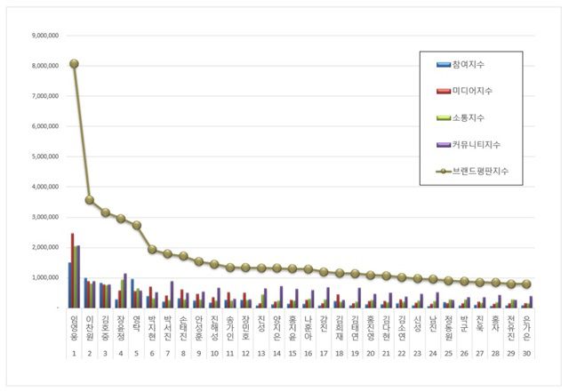Click the 5,000,000 y-axis label

(44, 156)
